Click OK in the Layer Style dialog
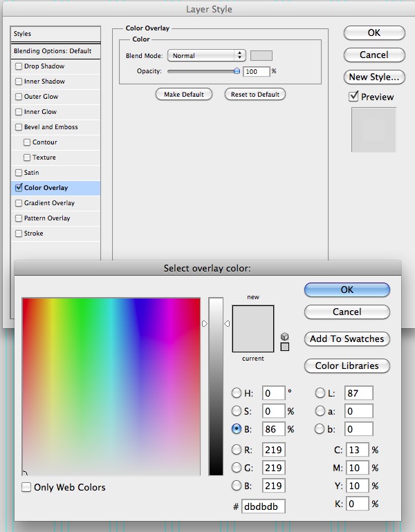Viewport: 415px width, 532px height. click(x=374, y=33)
